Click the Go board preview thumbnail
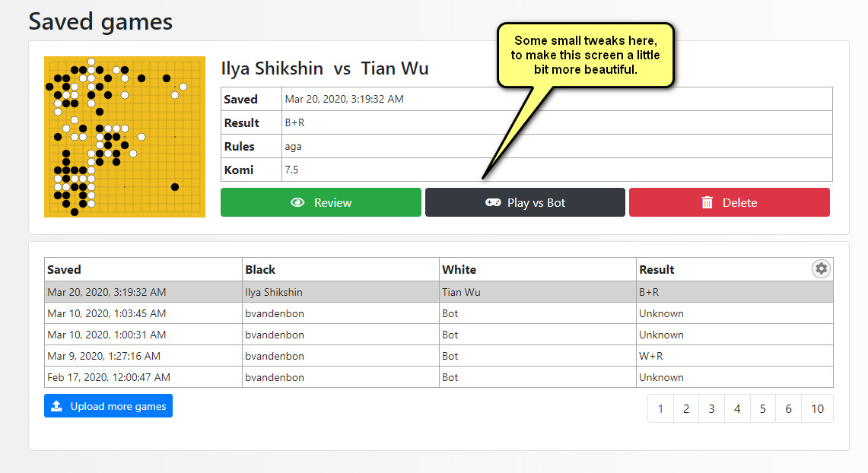The width and height of the screenshot is (868, 473). pyautogui.click(x=125, y=137)
